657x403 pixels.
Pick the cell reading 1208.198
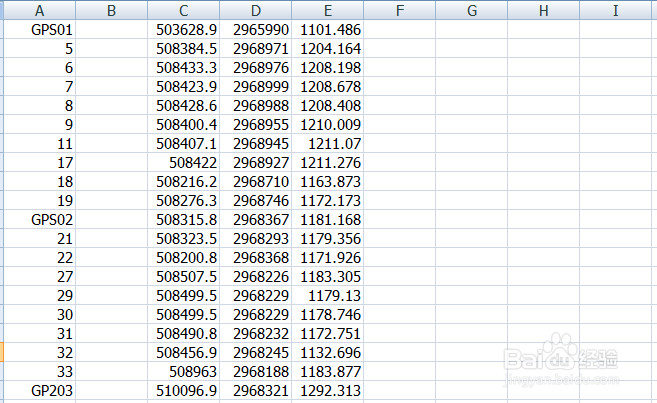(x=328, y=67)
